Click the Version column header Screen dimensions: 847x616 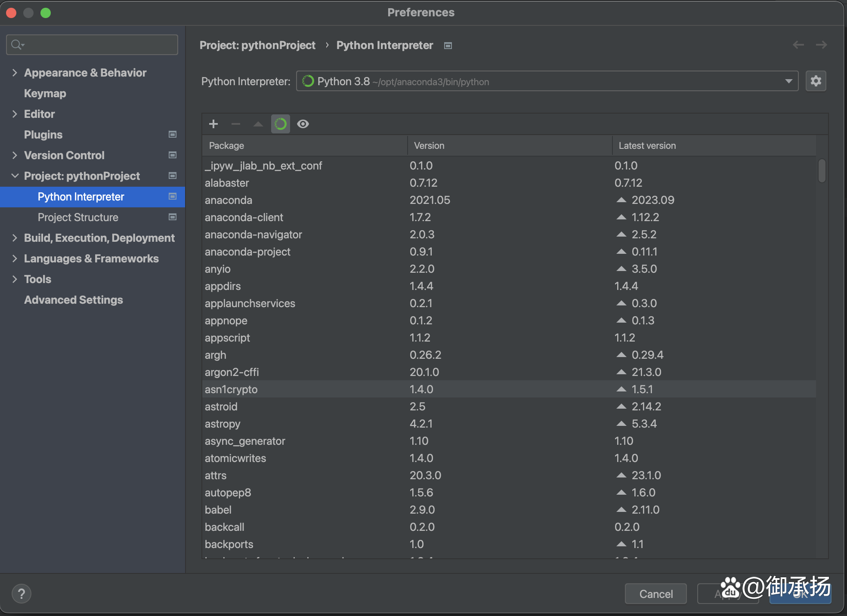510,146
